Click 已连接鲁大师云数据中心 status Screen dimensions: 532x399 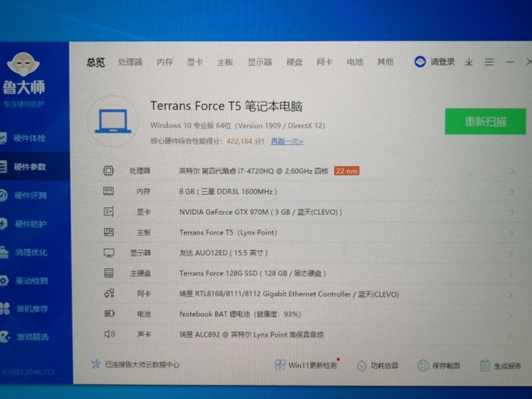coord(135,365)
